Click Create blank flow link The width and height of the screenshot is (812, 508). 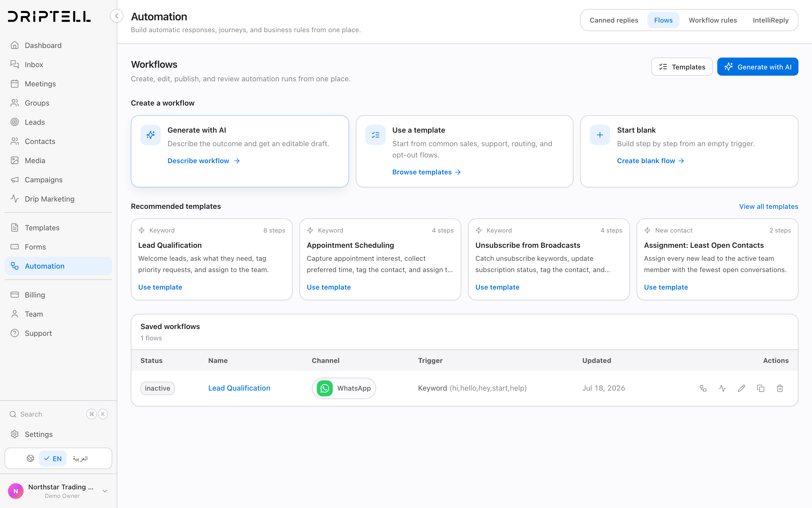(x=651, y=161)
